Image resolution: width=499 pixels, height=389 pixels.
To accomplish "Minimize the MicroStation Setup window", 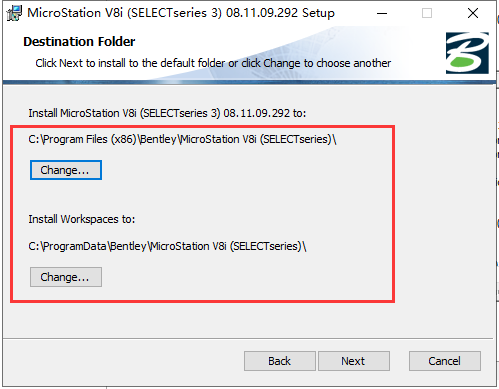I will [382, 13].
